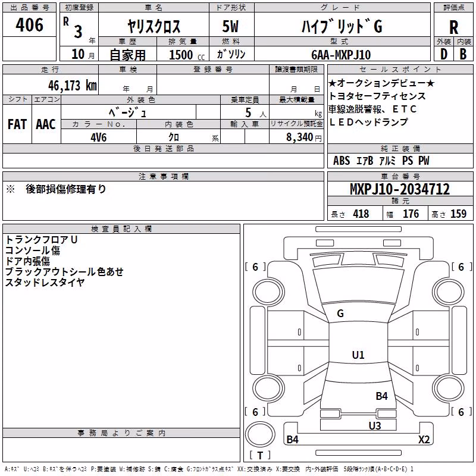Viewport: 476px width, 476px height.
Task: Select the note ブラックアウトシール色あせ
Action: pos(64,272)
